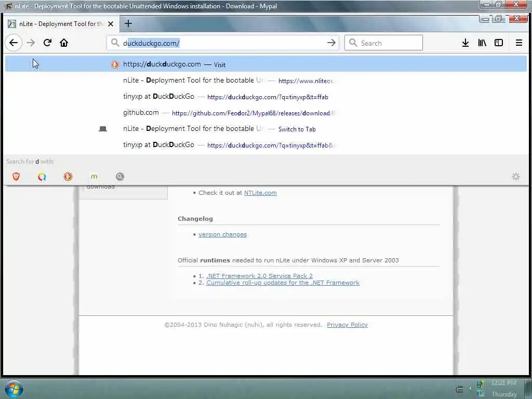Click the forward navigation arrow
This screenshot has width=532, height=399.
[x=31, y=43]
